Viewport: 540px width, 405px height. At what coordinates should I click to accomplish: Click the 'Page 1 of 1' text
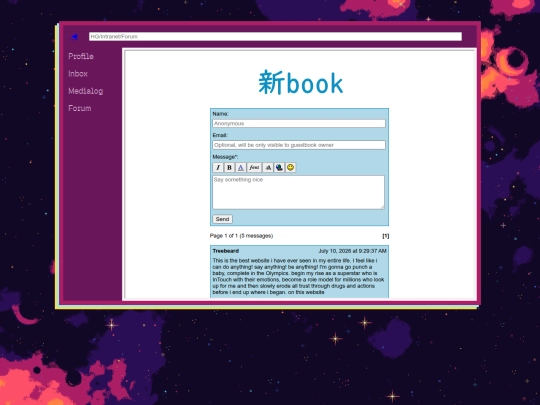tap(224, 236)
